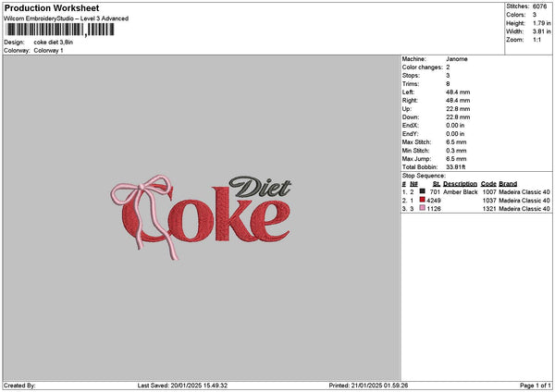Image resolution: width=555 pixels, height=392 pixels.
Task: Click the 'Color changes:' label
Action: click(423, 67)
